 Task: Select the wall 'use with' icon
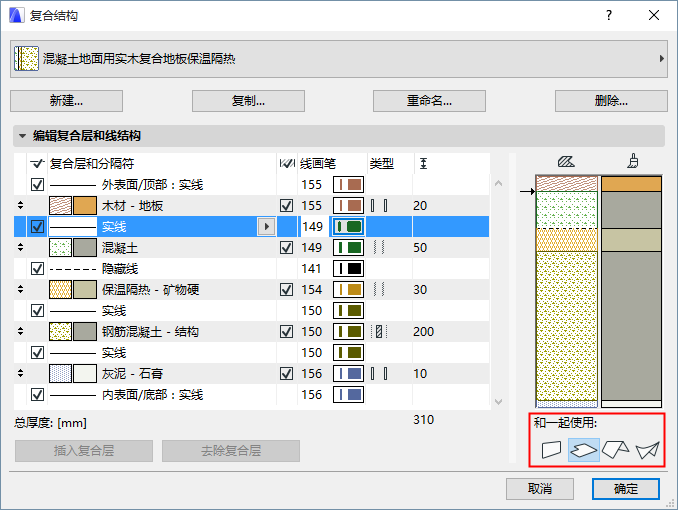click(x=551, y=450)
